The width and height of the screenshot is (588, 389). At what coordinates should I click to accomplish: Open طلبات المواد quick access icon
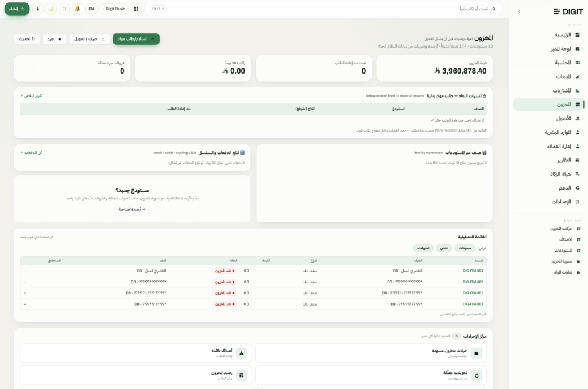pyautogui.click(x=578, y=272)
